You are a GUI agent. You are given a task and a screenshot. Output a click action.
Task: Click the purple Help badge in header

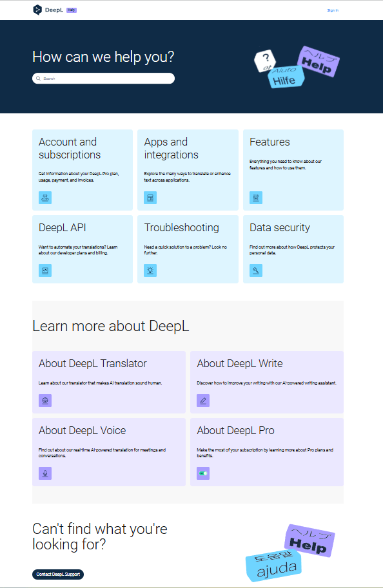click(72, 10)
